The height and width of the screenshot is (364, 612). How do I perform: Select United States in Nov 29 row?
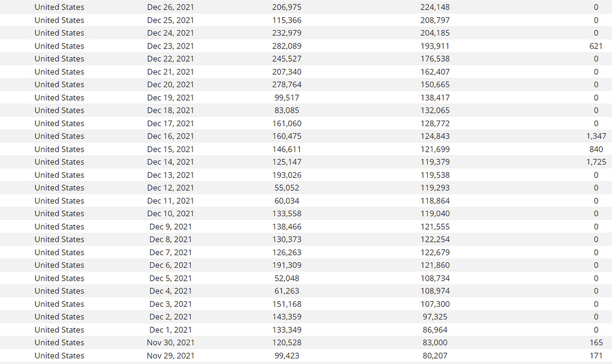(60, 356)
